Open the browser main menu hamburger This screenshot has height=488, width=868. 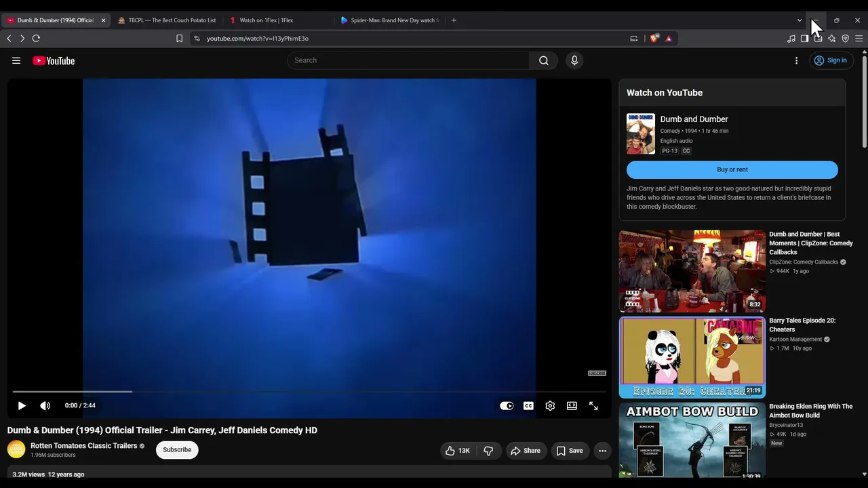859,39
